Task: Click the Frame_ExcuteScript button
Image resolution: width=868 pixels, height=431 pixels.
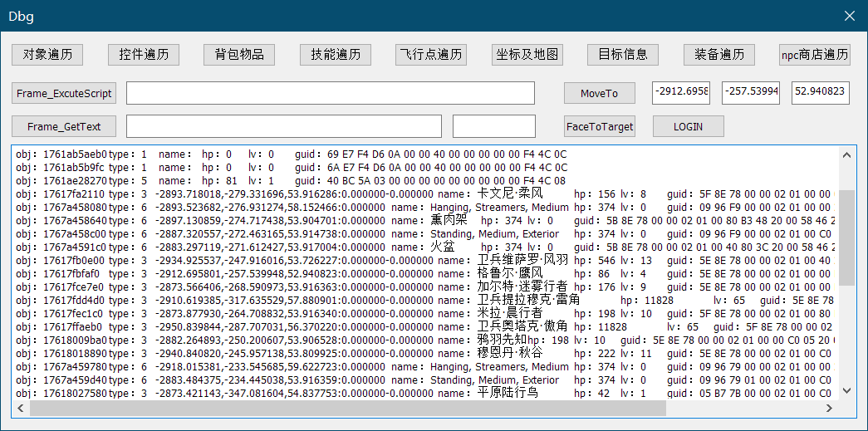Action: click(64, 93)
